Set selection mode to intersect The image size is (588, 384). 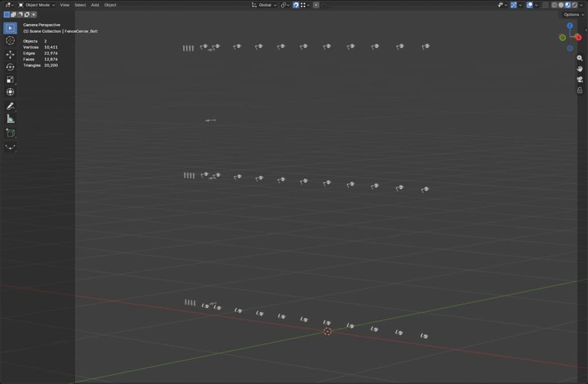point(33,14)
